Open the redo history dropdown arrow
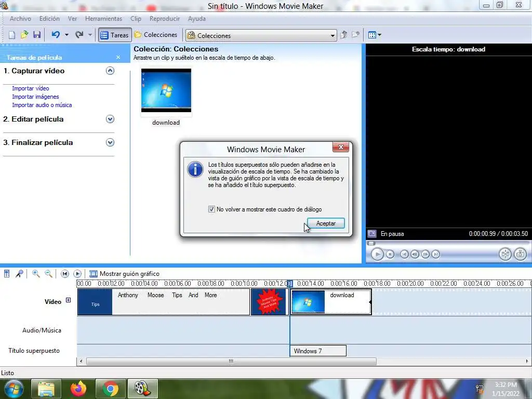This screenshot has height=399, width=532. pos(90,35)
